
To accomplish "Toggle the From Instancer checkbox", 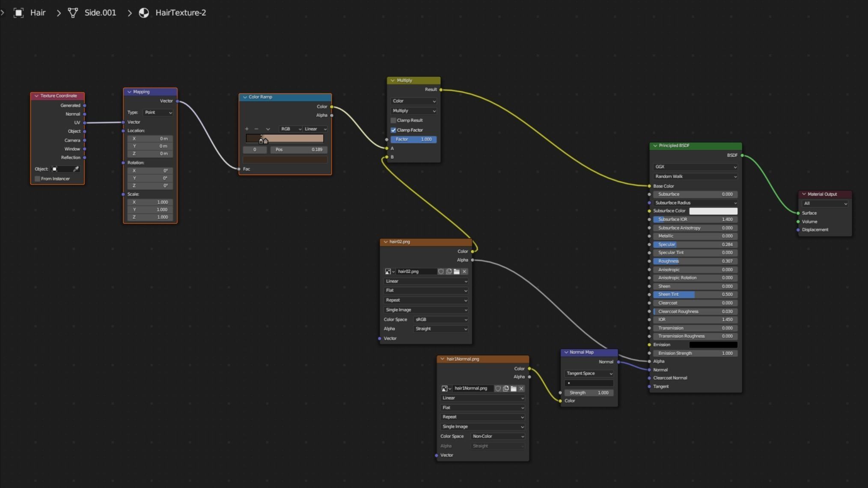I will point(38,179).
